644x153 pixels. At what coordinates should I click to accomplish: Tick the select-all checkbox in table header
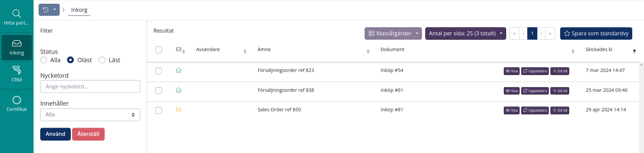(x=159, y=50)
